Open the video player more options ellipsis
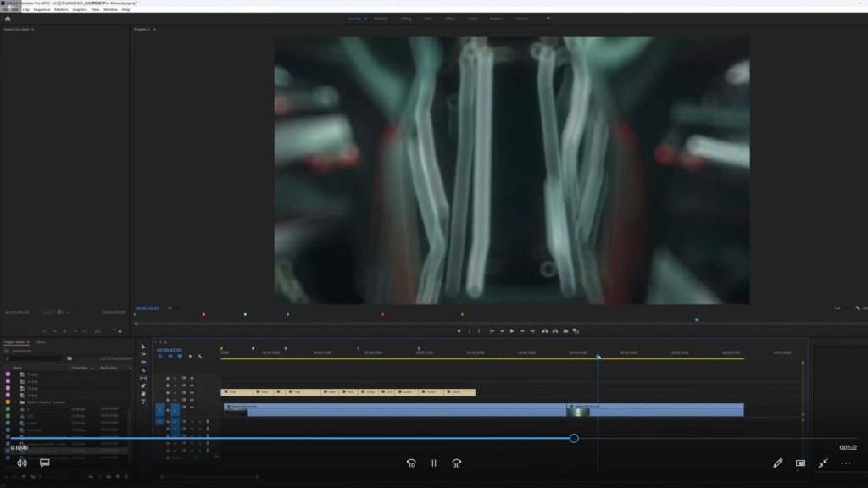 tap(845, 463)
